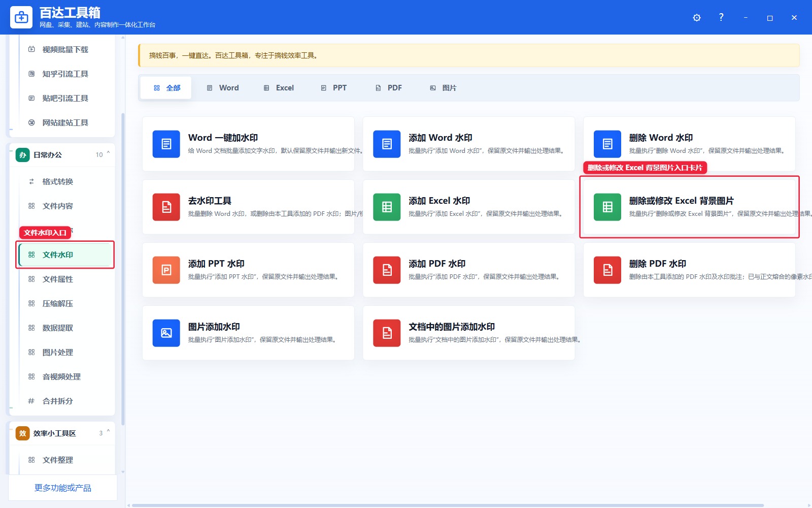Click the 日常办公 count badge 10

(99, 155)
